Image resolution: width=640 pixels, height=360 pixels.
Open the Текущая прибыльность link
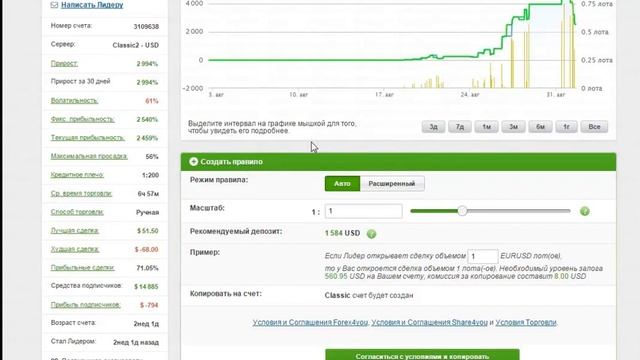click(87, 138)
